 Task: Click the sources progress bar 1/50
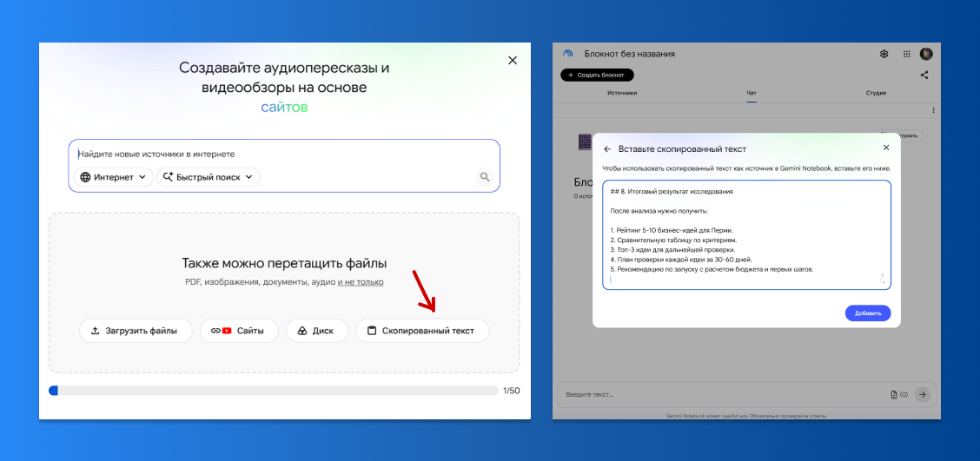coord(273,391)
